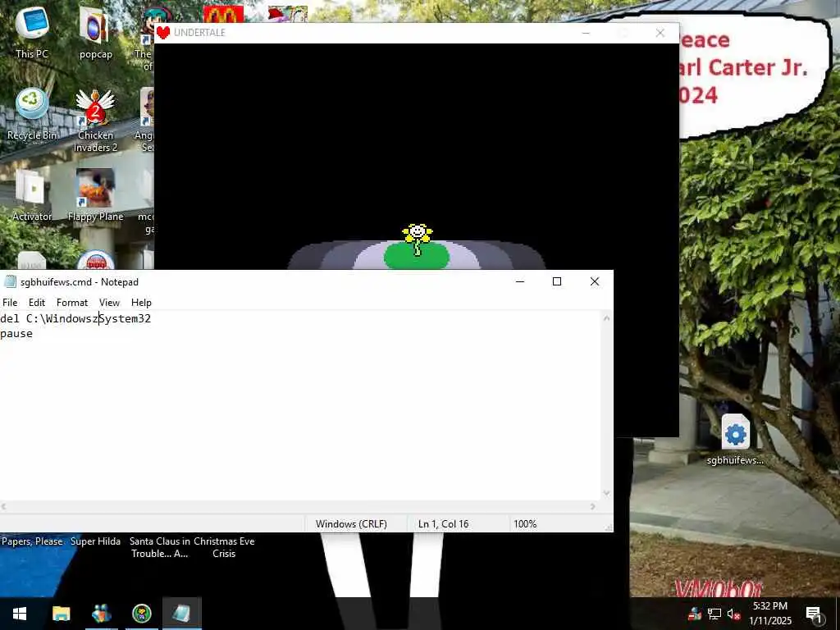
Task: Maximize the Notepad window
Action: click(x=557, y=282)
